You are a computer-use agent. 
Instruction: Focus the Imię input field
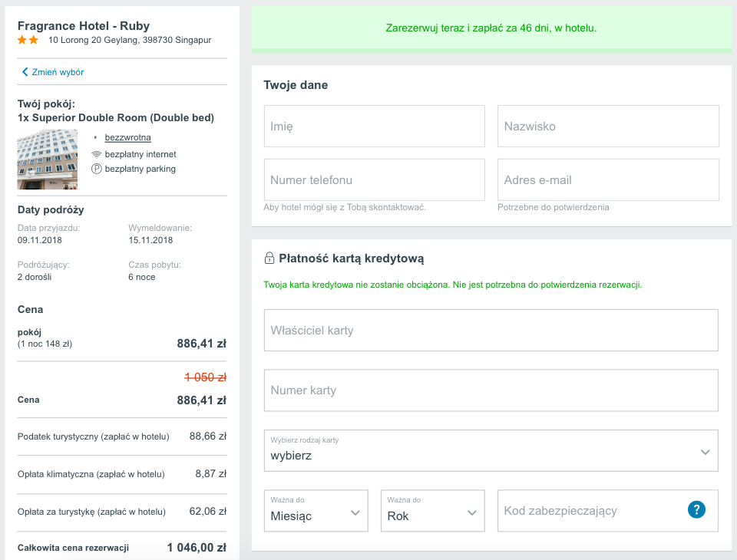tap(375, 127)
